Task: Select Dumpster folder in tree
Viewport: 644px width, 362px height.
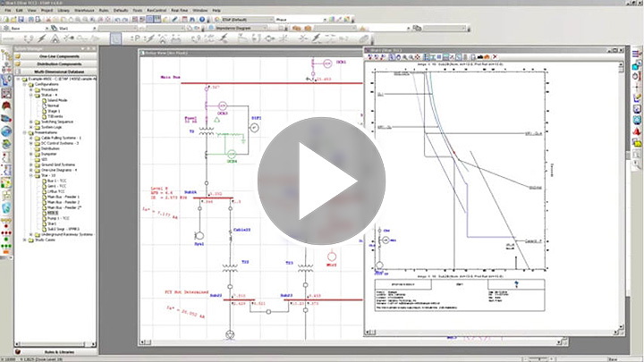Action: pyautogui.click(x=49, y=154)
